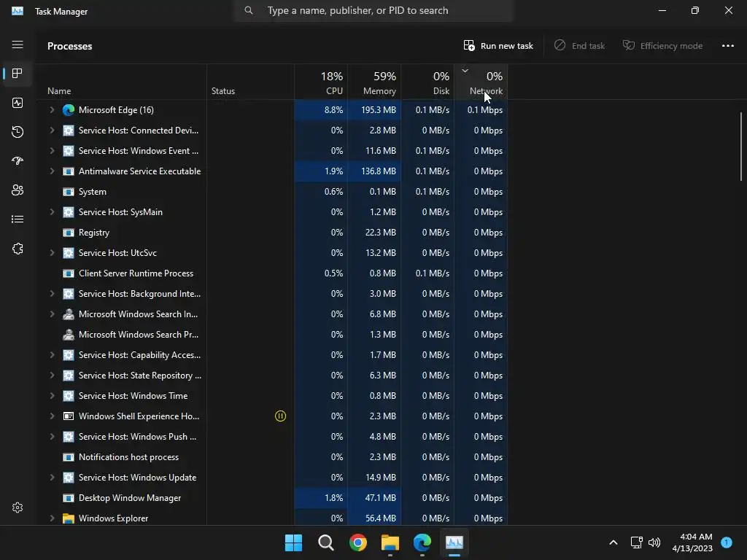This screenshot has height=560, width=747.
Task: Click the Task Manager taskbar icon
Action: (x=454, y=542)
